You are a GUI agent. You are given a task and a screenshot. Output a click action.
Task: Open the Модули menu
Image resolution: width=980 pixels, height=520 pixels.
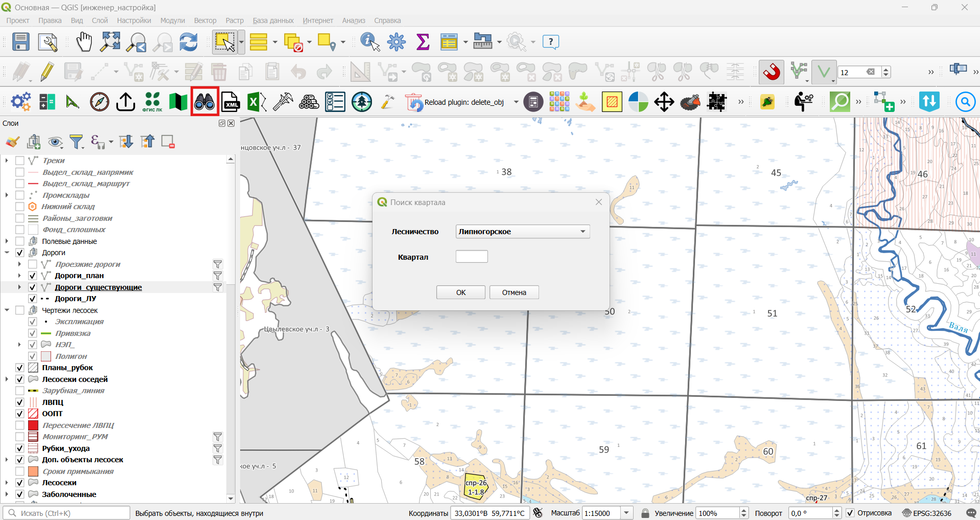pyautogui.click(x=173, y=20)
